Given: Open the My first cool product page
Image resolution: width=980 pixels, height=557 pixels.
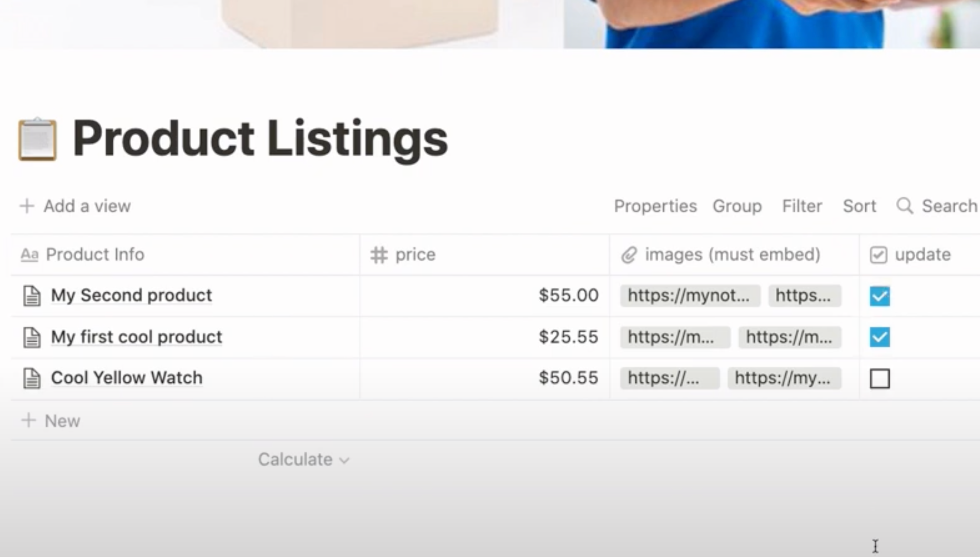Looking at the screenshot, I should (137, 337).
